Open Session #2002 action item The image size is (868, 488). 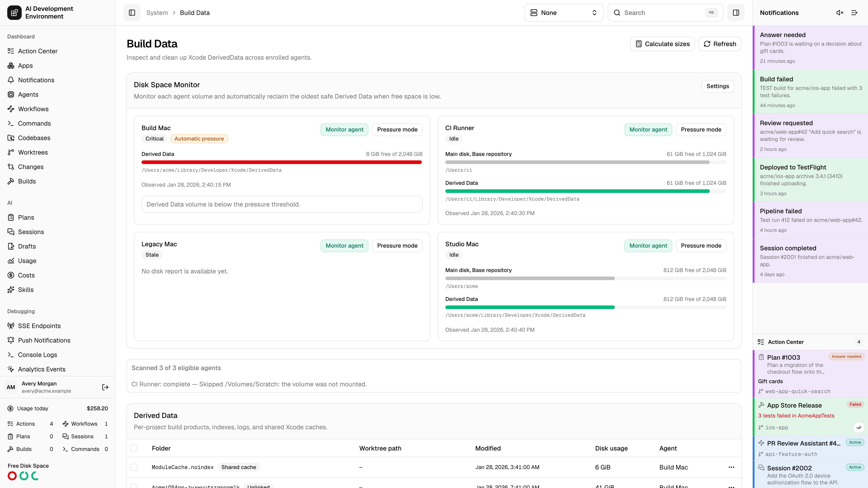pos(810,475)
